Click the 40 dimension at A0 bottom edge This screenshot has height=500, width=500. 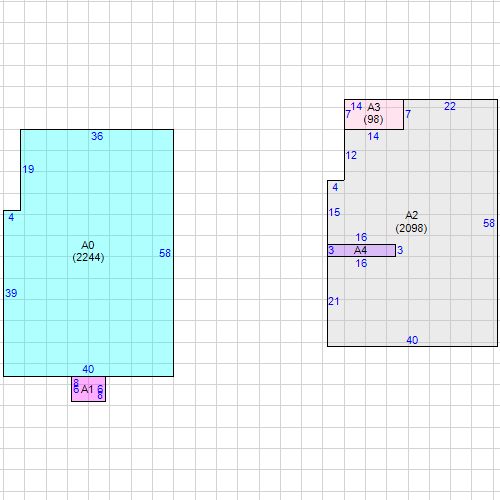[x=88, y=369]
